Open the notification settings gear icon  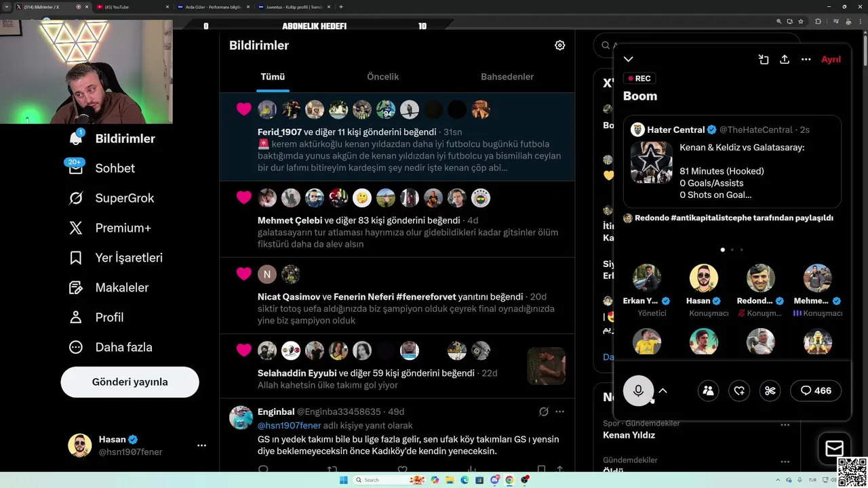pyautogui.click(x=559, y=45)
